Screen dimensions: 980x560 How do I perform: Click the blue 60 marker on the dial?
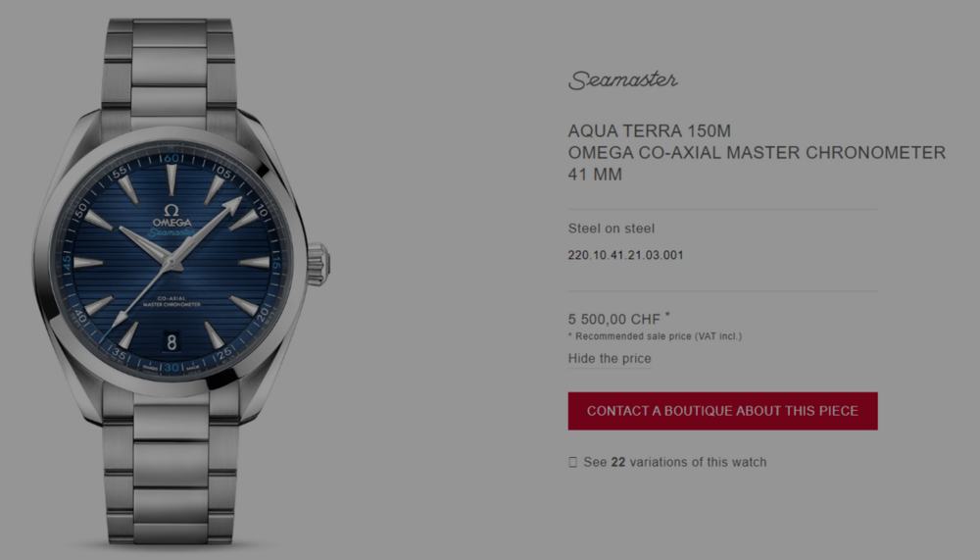(171, 158)
